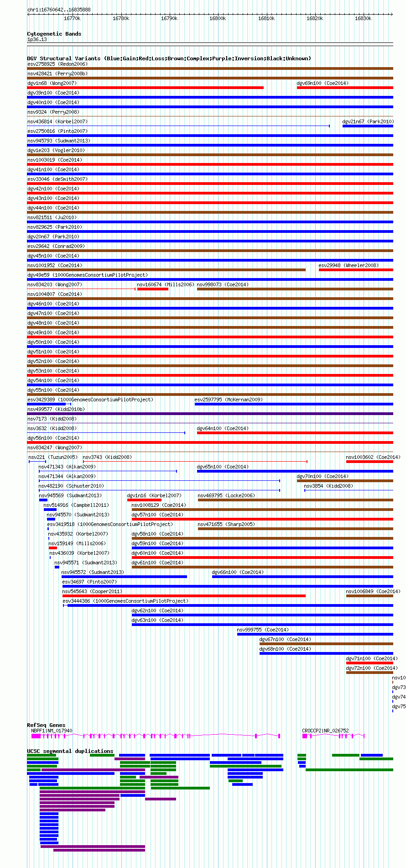
Task: Select the dgv1n16 (Korbel2007) label
Action: [x=154, y=496]
